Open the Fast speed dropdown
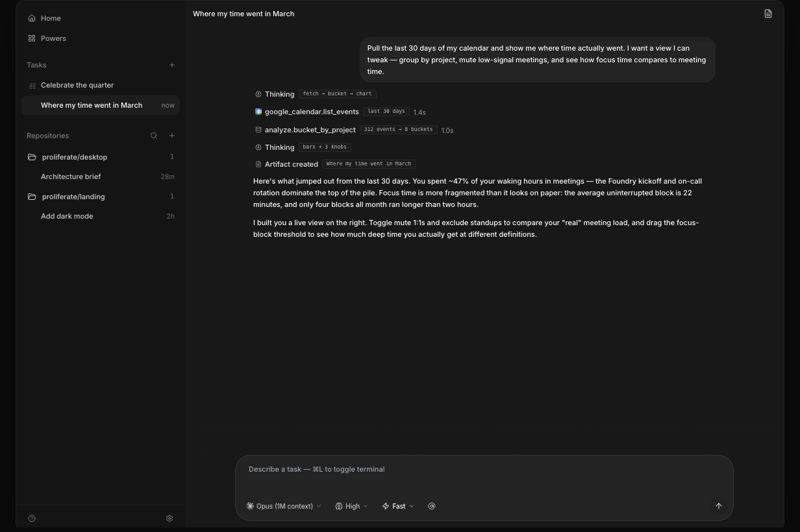Viewport: 800px width, 532px height. coord(398,506)
